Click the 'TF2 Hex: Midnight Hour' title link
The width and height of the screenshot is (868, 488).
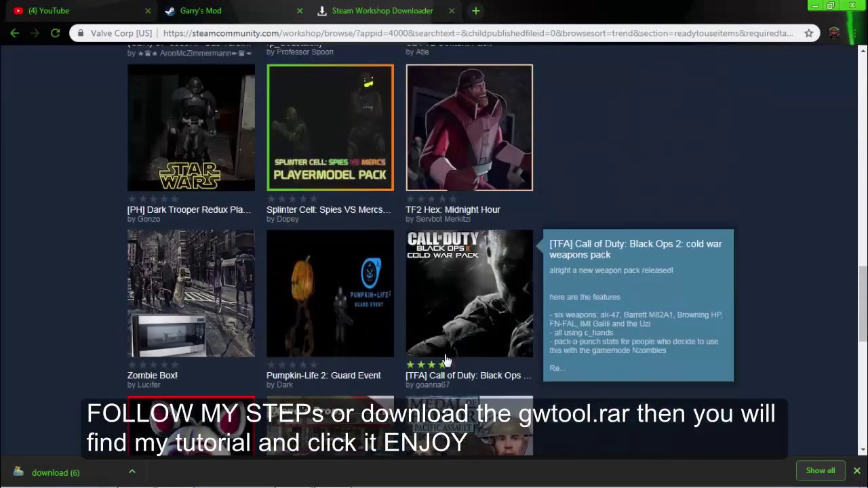[453, 209]
